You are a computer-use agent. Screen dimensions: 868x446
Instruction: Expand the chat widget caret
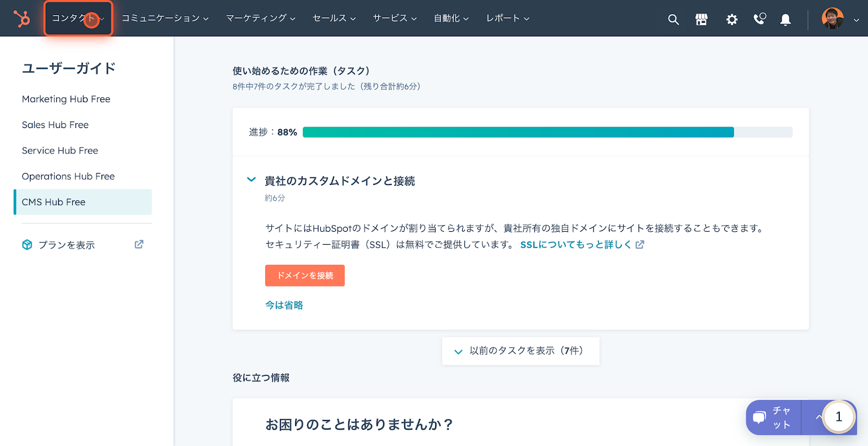(818, 417)
